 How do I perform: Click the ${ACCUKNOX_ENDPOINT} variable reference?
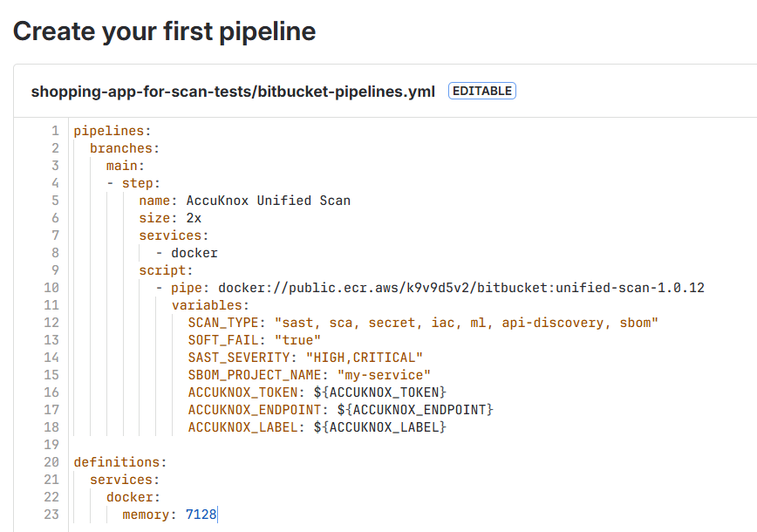click(x=415, y=409)
